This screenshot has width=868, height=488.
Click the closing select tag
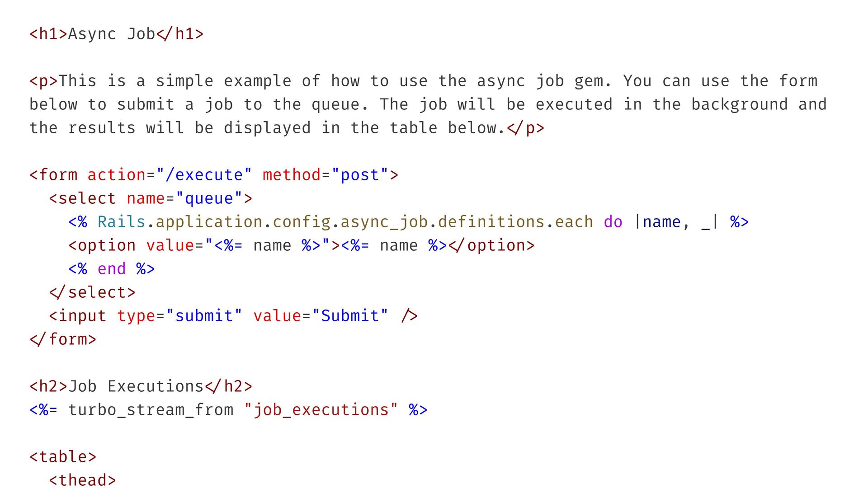[x=92, y=292]
